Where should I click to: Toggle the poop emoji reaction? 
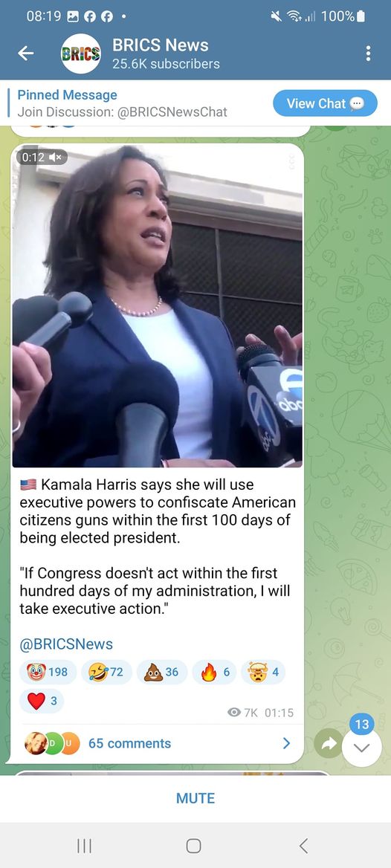coord(161,672)
